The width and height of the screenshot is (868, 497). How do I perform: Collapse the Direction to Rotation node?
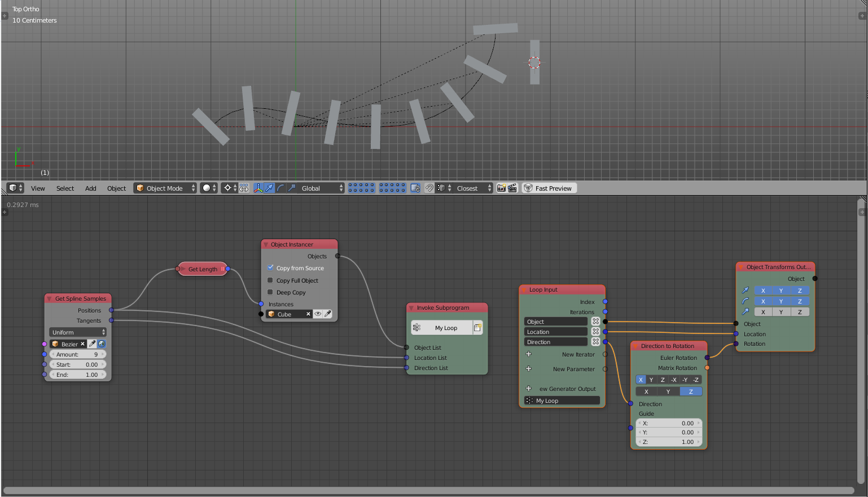635,346
